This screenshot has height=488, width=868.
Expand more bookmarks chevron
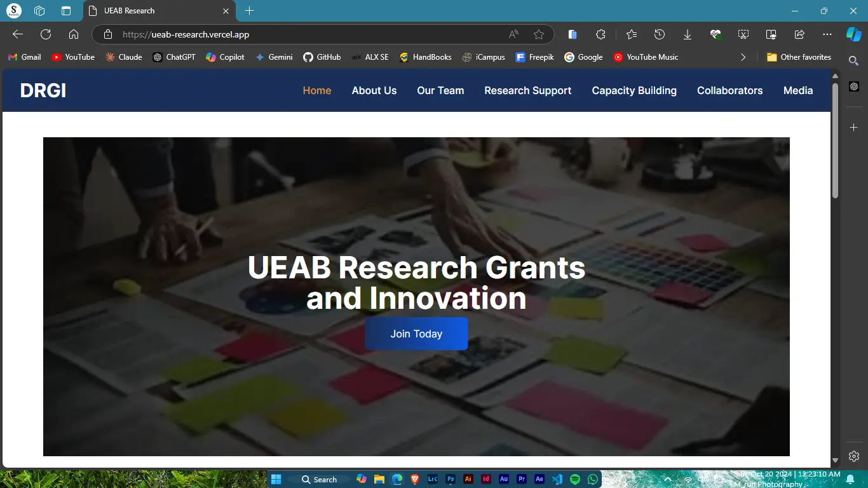tap(743, 57)
